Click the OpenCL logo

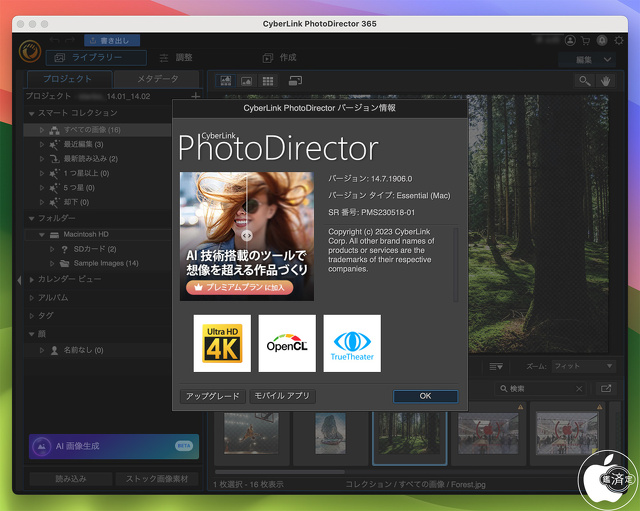287,343
